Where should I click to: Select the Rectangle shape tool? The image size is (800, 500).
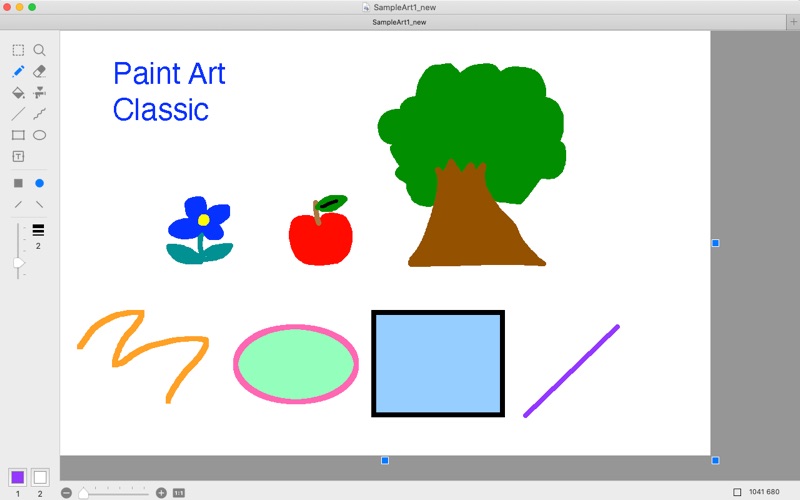coord(18,135)
